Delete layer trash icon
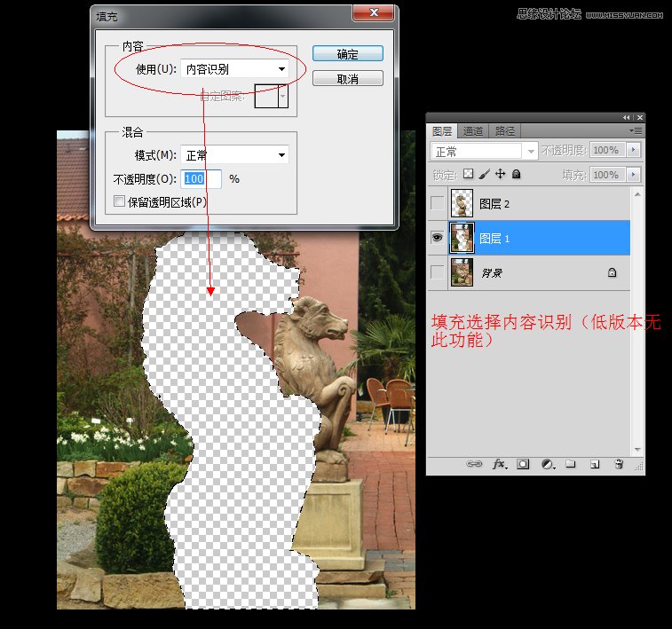The height and width of the screenshot is (629, 672). pyautogui.click(x=619, y=464)
